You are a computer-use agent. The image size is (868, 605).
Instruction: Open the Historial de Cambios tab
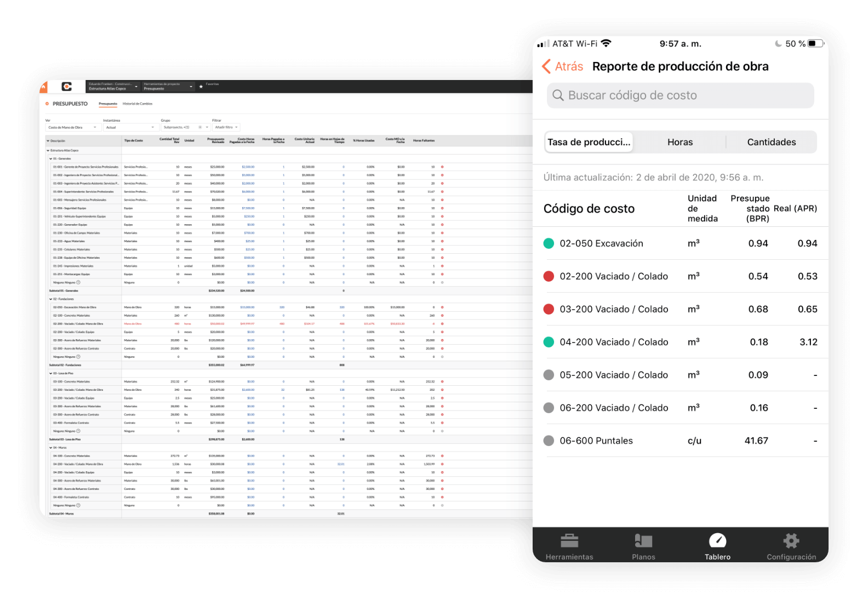138,104
